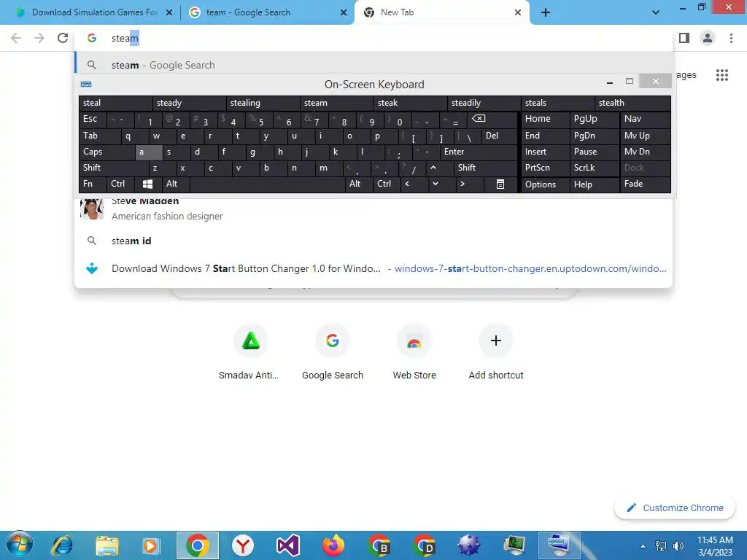Open the Chrome profile avatar
The image size is (747, 560).
point(708,38)
